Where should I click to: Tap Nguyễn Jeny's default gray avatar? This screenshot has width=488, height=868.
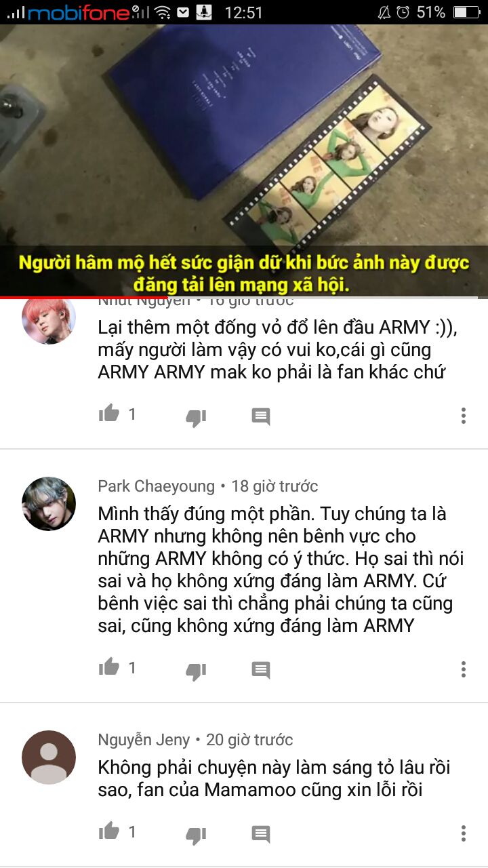point(49,757)
